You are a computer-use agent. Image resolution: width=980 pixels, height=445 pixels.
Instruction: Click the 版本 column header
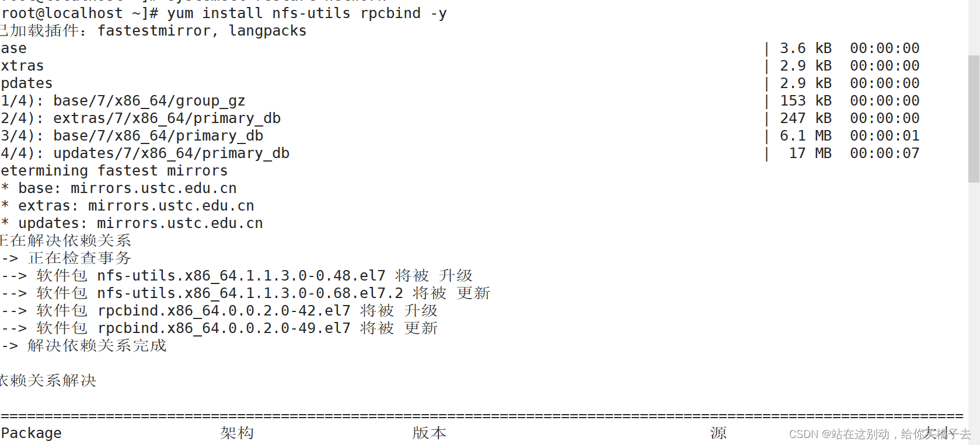429,433
